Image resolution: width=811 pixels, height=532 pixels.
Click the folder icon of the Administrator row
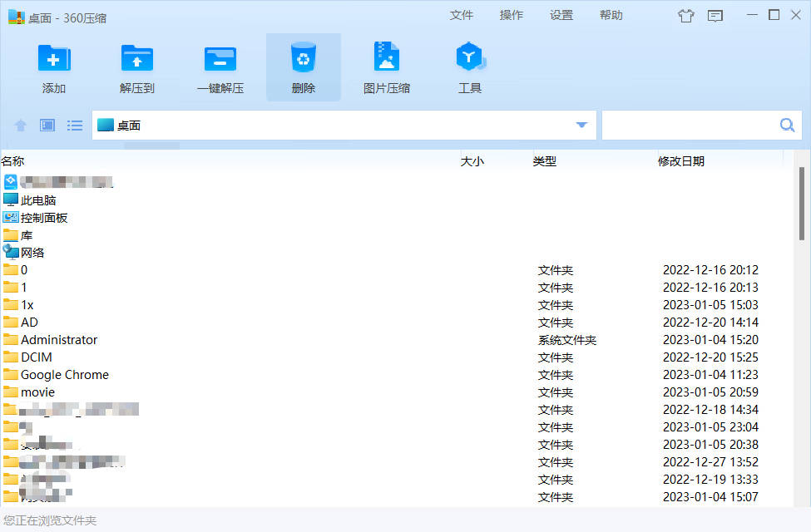pyautogui.click(x=11, y=339)
